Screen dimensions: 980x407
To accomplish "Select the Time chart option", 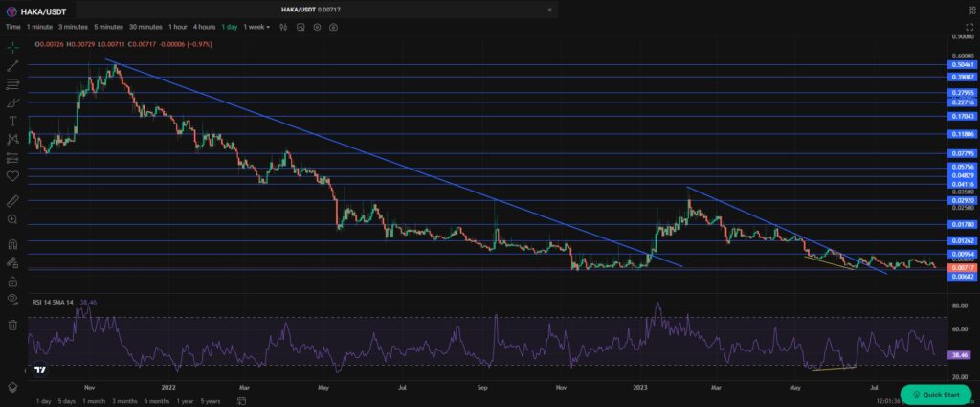I will (13, 27).
